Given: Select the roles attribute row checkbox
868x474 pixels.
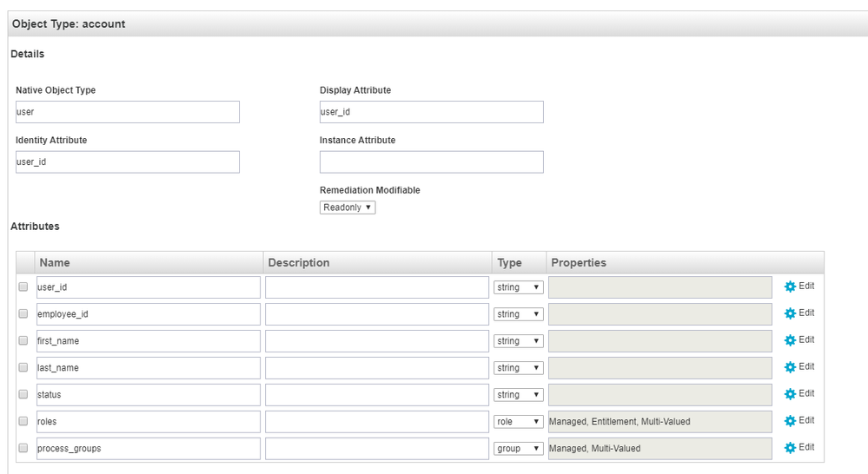Looking at the screenshot, I should pyautogui.click(x=23, y=422).
